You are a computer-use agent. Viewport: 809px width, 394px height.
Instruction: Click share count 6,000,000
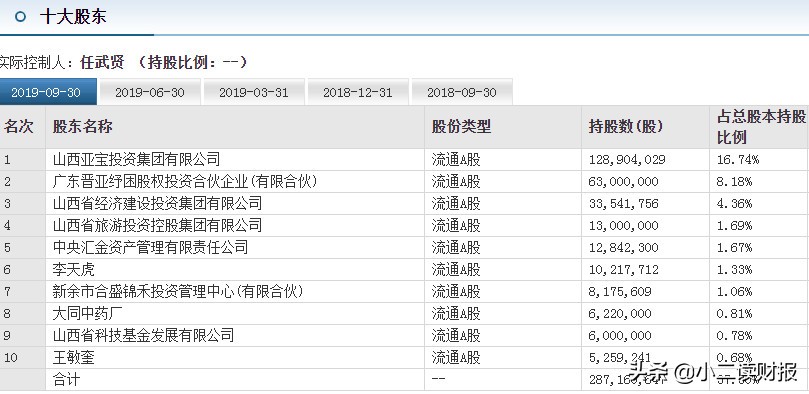point(620,336)
